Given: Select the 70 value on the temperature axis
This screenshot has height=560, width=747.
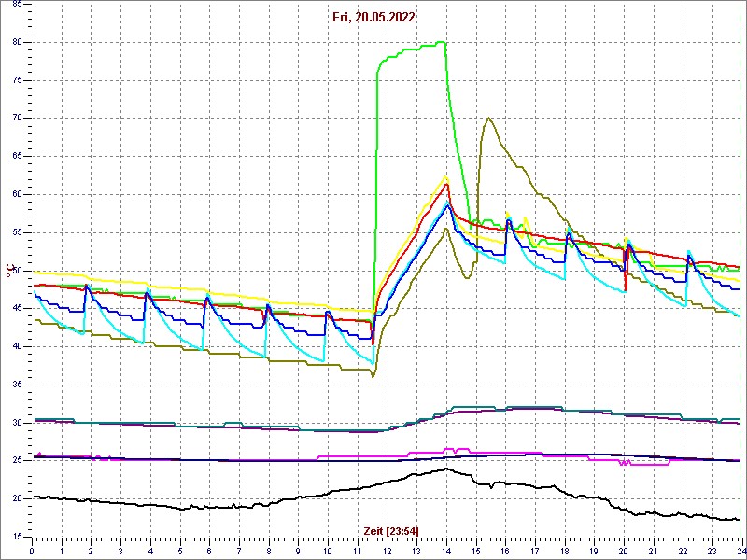Looking at the screenshot, I should pos(15,119).
